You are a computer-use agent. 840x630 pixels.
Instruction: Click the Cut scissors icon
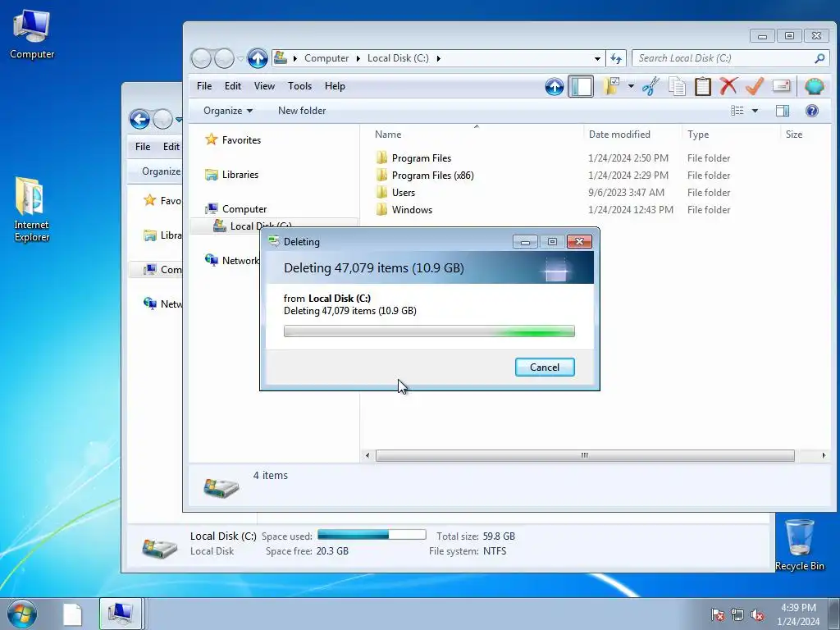(x=651, y=86)
